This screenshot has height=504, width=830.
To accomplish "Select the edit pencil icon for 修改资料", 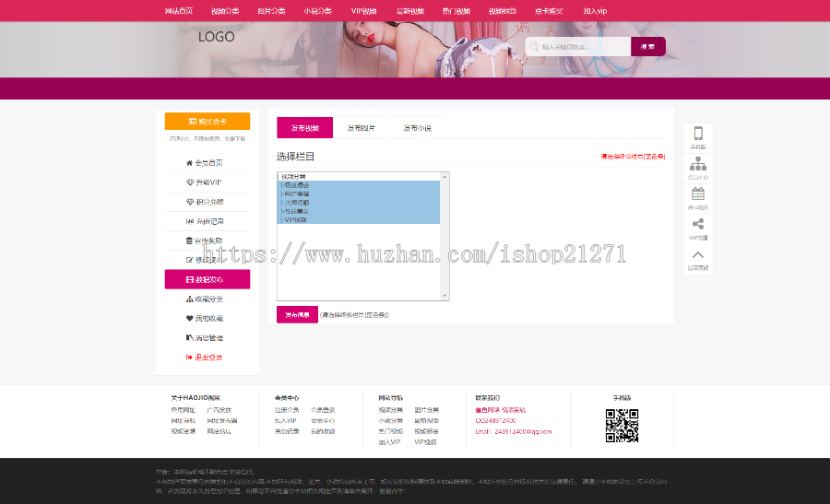I will tap(189, 260).
